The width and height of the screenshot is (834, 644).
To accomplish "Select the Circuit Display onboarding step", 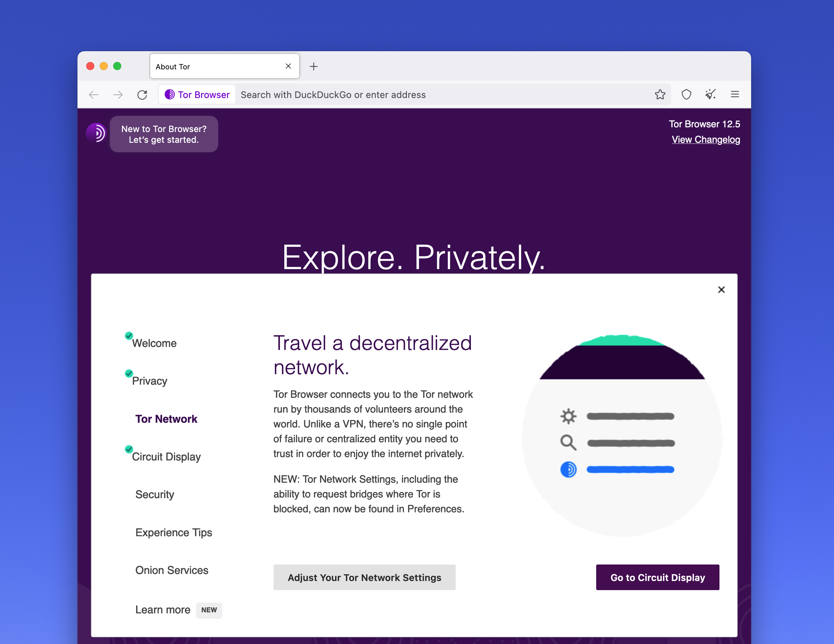I will tap(166, 457).
